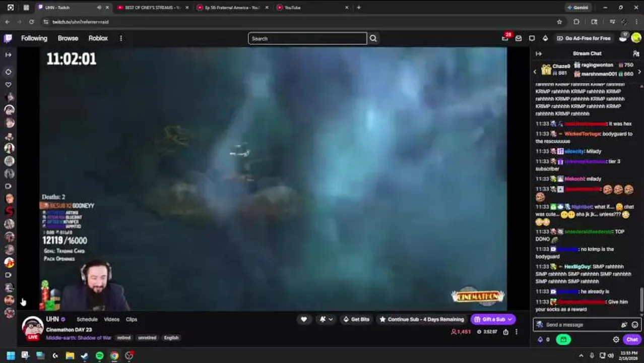The image size is (644, 363).
Task: Reload the current page
Action: (31, 22)
